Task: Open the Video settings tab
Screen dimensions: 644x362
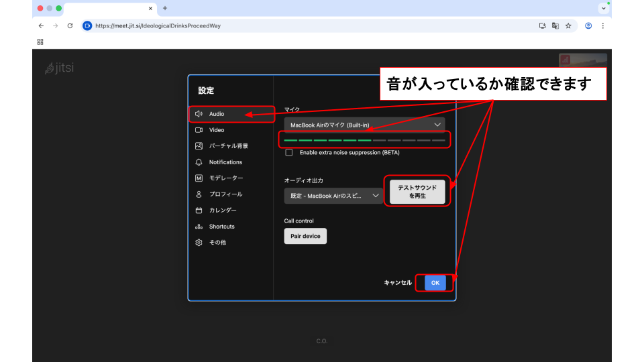Action: pos(216,130)
